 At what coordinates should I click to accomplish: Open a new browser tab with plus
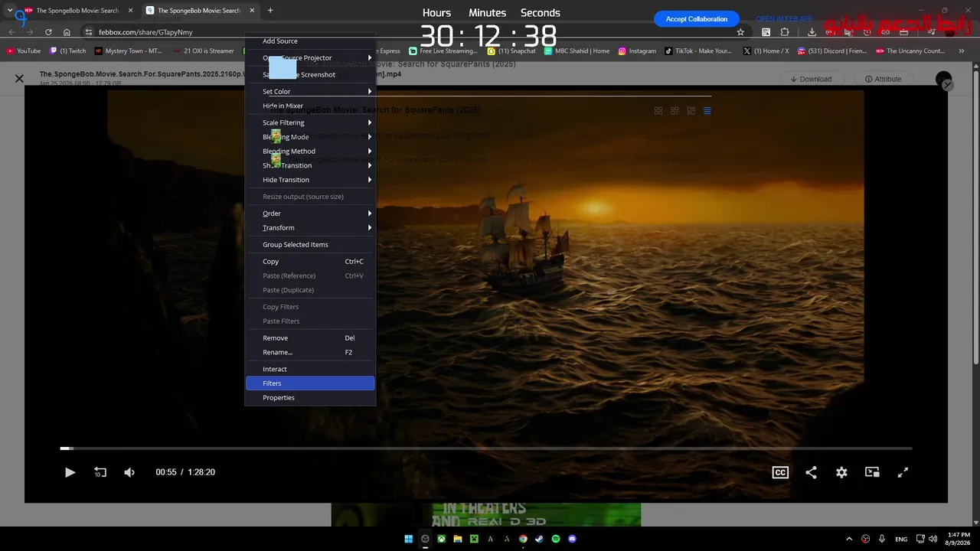pos(270,11)
